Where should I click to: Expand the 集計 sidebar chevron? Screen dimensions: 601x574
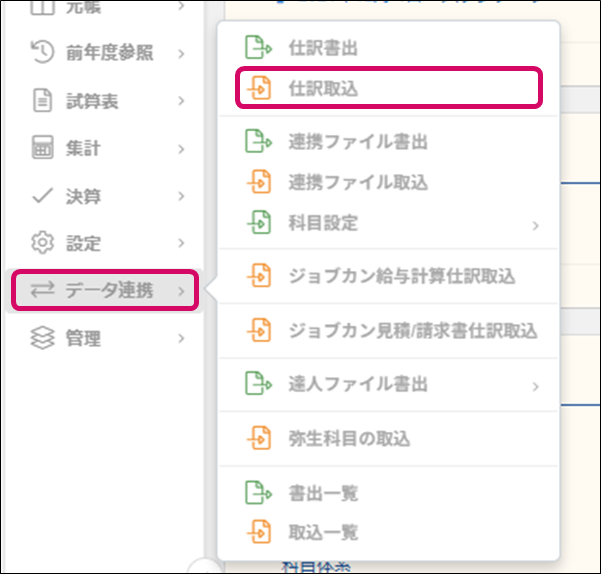(181, 148)
